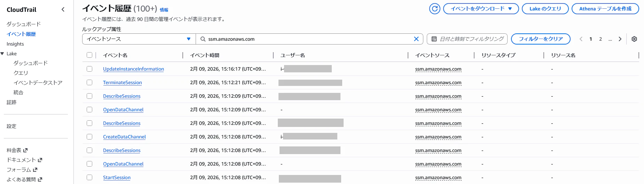Refresh the event history list
The width and height of the screenshot is (644, 184).
click(x=435, y=9)
